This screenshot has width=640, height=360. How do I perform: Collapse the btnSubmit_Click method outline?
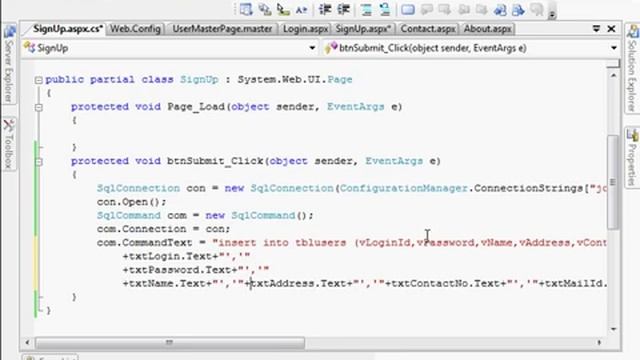click(x=39, y=162)
